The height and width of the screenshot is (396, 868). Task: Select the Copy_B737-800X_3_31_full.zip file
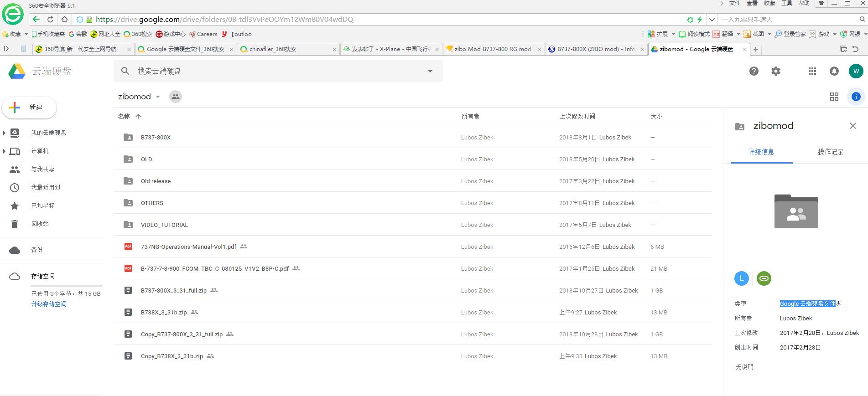[413, 334]
